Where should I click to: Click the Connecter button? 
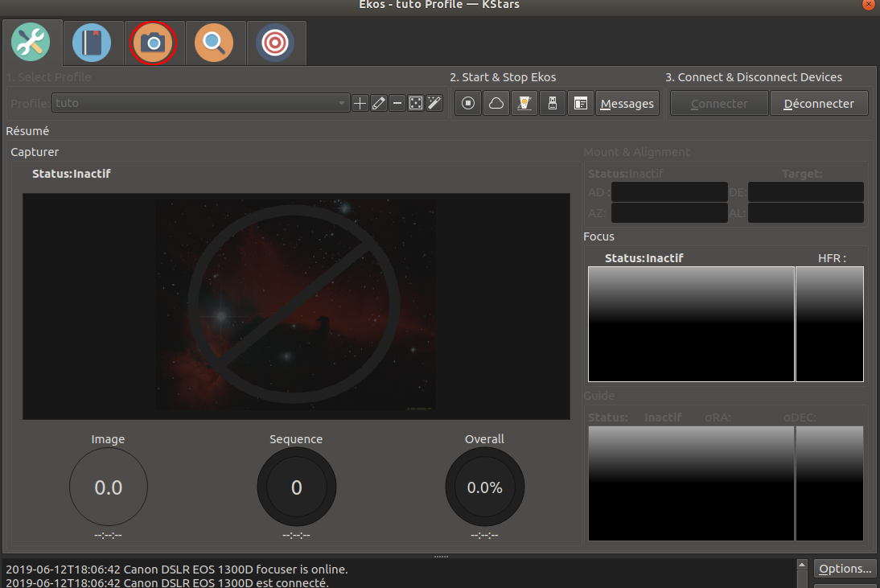point(719,103)
